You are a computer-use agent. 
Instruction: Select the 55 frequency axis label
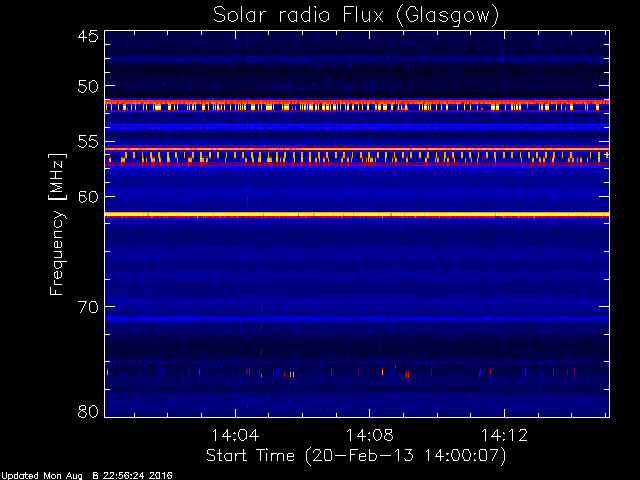(x=88, y=142)
